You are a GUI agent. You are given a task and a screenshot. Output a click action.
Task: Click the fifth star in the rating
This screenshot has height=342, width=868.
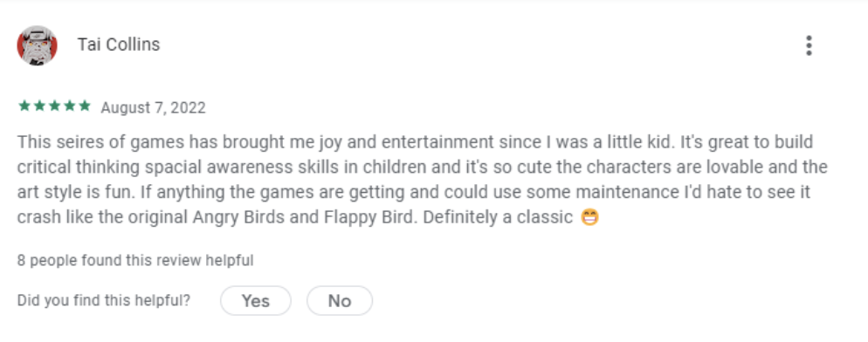(84, 106)
